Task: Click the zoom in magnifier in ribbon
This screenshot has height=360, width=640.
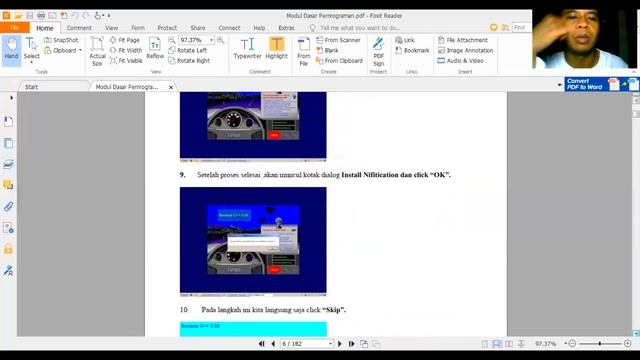Action: tap(220, 40)
